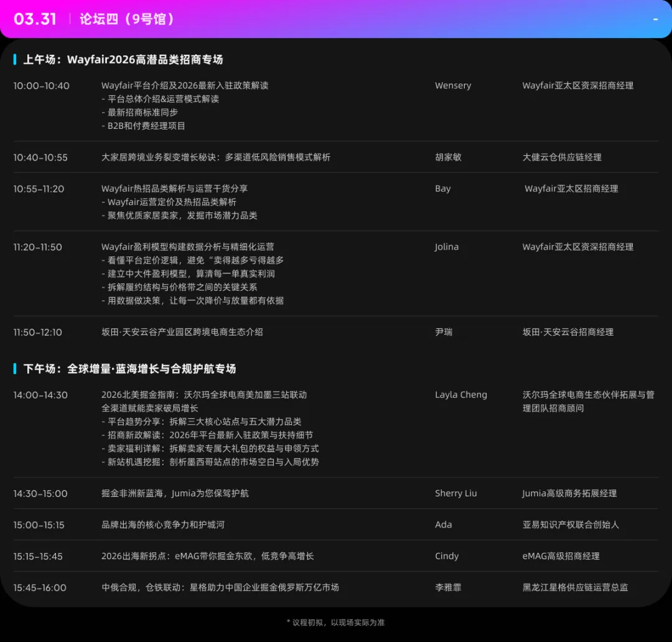Viewport: 672px width, 642px height.
Task: Click topic 中俄合规，仓铁联动 星格助力
Action: (x=220, y=587)
